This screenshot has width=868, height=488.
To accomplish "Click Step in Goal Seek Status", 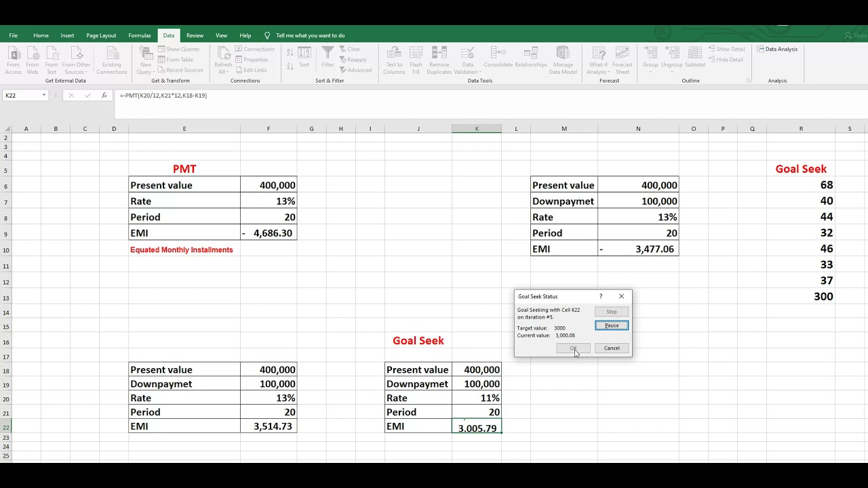I will (x=612, y=312).
